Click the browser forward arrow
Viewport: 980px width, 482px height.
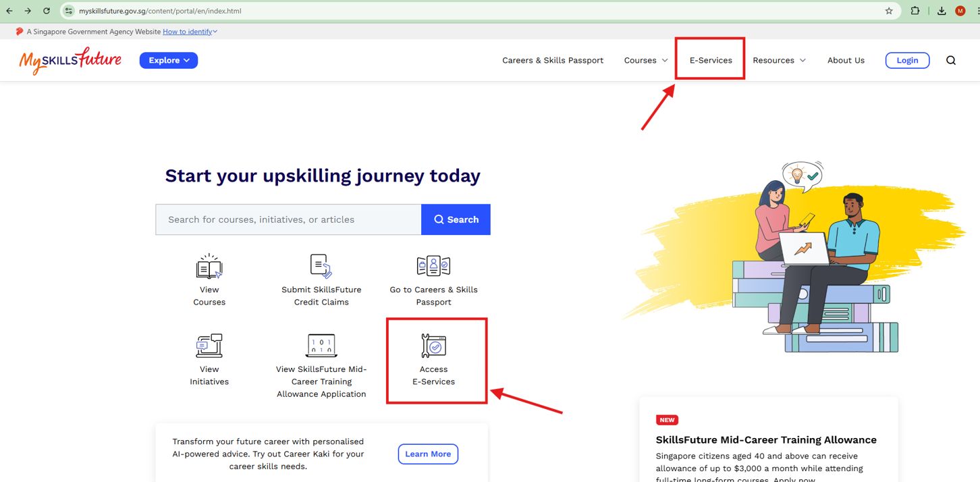28,11
